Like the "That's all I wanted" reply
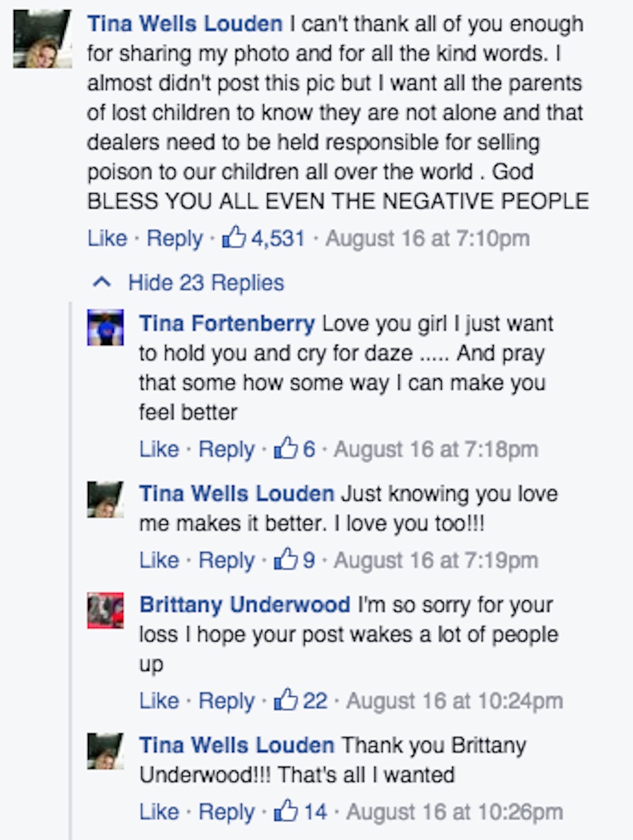Viewport: 633px width, 840px height. pyautogui.click(x=159, y=812)
